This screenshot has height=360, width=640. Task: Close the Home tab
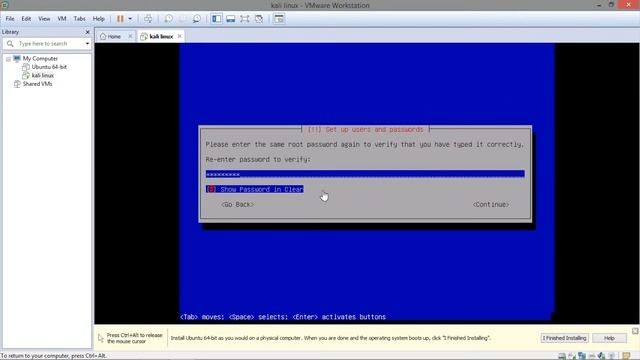130,36
